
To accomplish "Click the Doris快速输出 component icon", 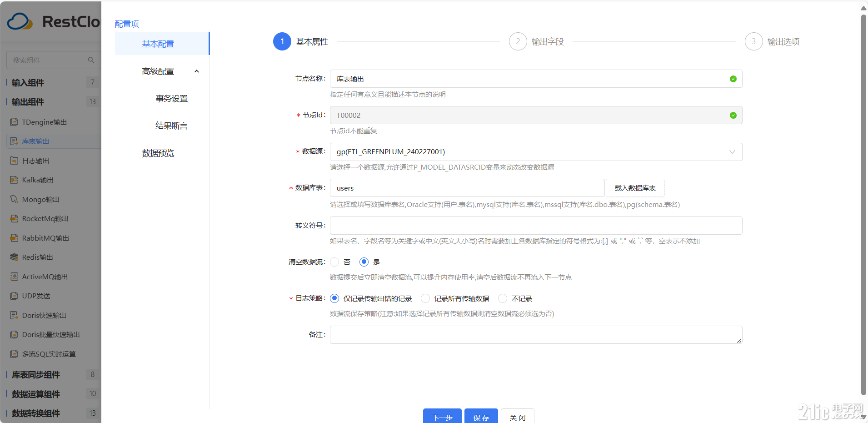I will tap(14, 315).
